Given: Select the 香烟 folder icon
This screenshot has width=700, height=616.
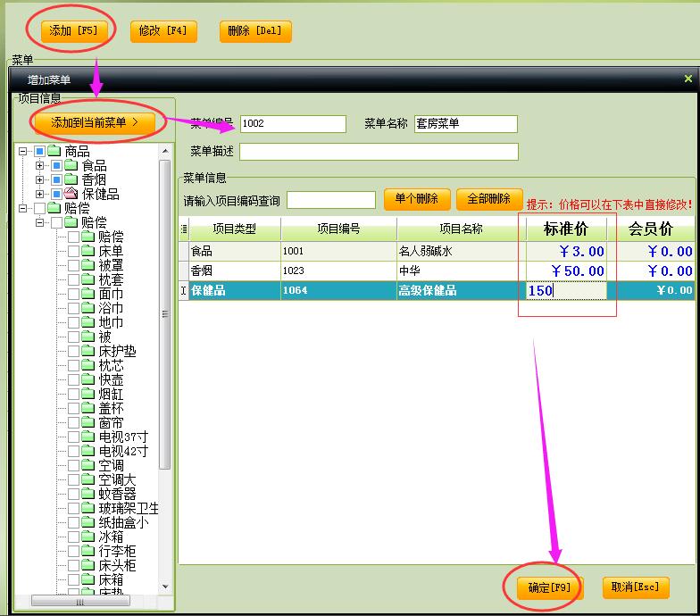Looking at the screenshot, I should click(x=71, y=179).
